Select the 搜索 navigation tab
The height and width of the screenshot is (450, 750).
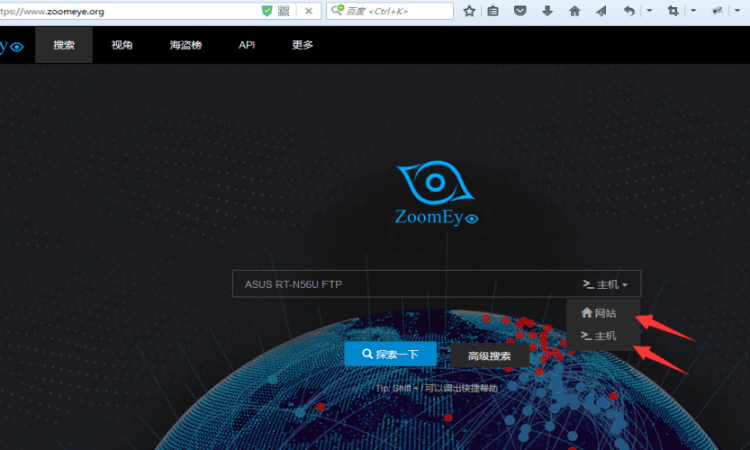(64, 45)
